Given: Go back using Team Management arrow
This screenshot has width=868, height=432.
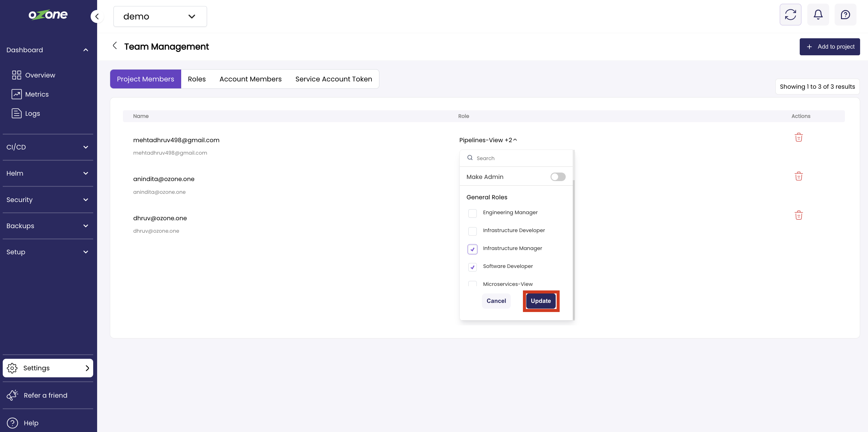Looking at the screenshot, I should pyautogui.click(x=115, y=46).
